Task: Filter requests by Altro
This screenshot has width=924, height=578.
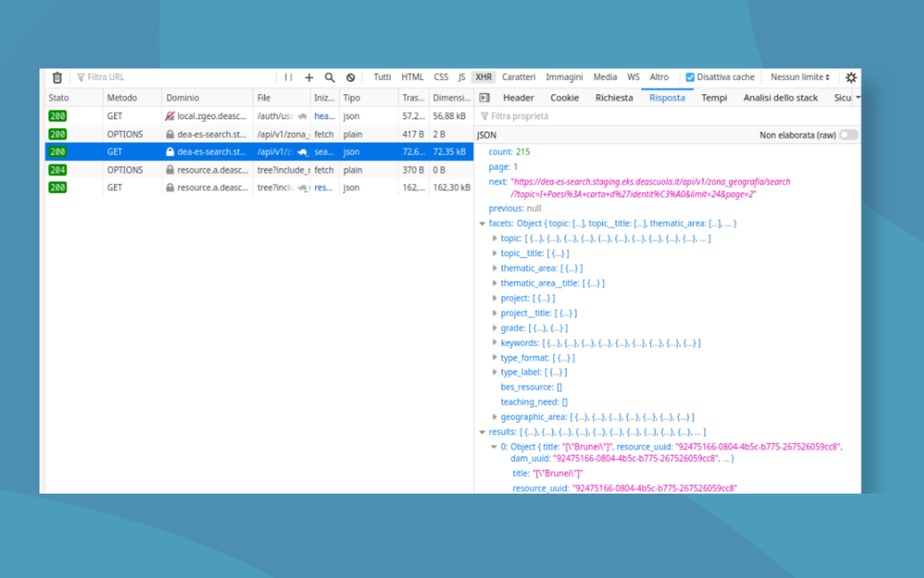Action: [659, 77]
